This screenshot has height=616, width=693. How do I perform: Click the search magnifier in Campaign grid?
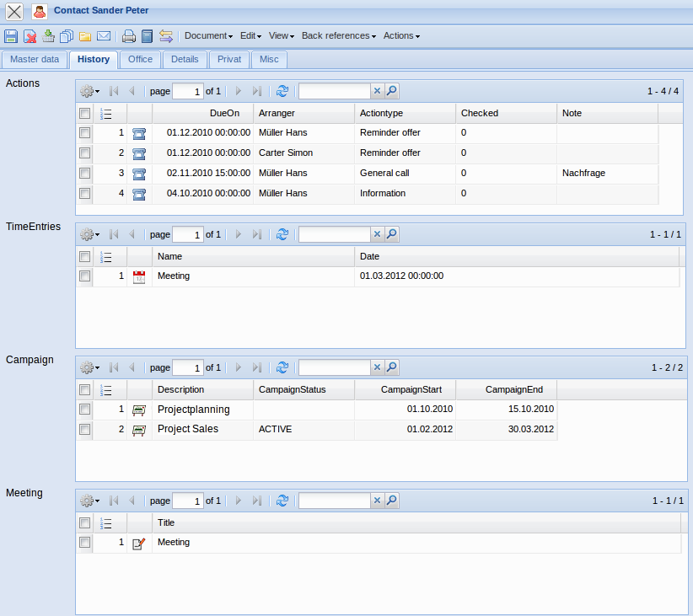pos(392,367)
